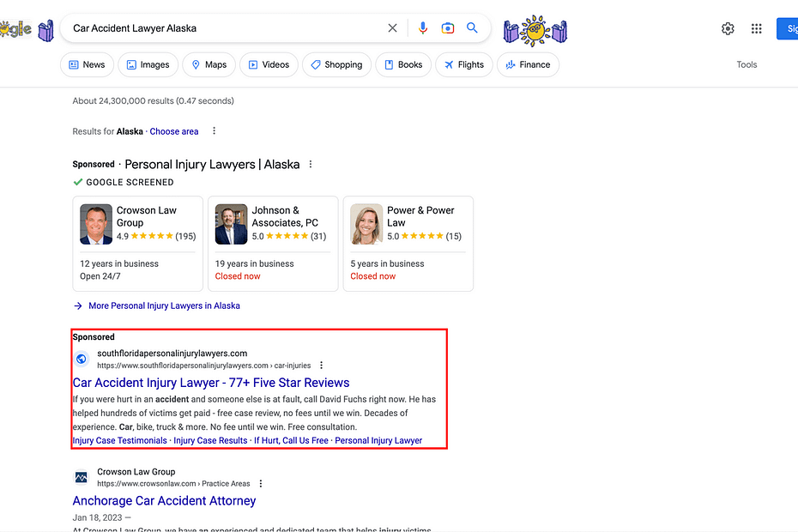Click 'Closed now' on Johnson & Associates card

238,276
